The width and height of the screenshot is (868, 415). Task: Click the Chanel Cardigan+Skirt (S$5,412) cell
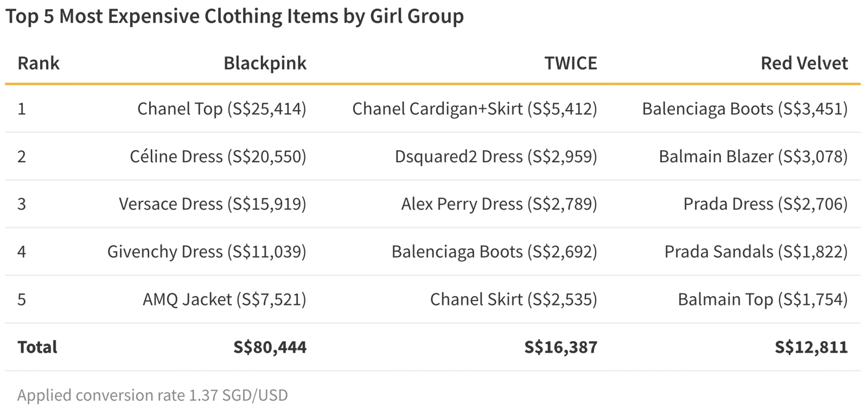(x=475, y=109)
